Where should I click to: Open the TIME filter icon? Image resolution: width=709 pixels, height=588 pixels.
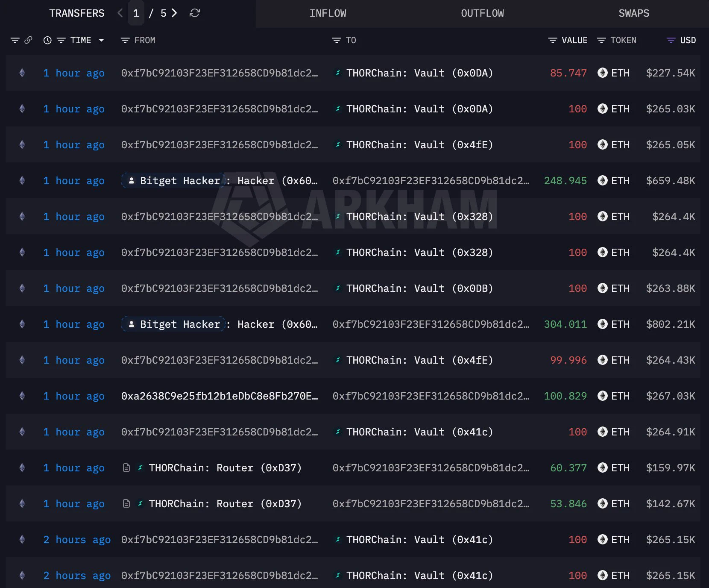[x=61, y=40]
